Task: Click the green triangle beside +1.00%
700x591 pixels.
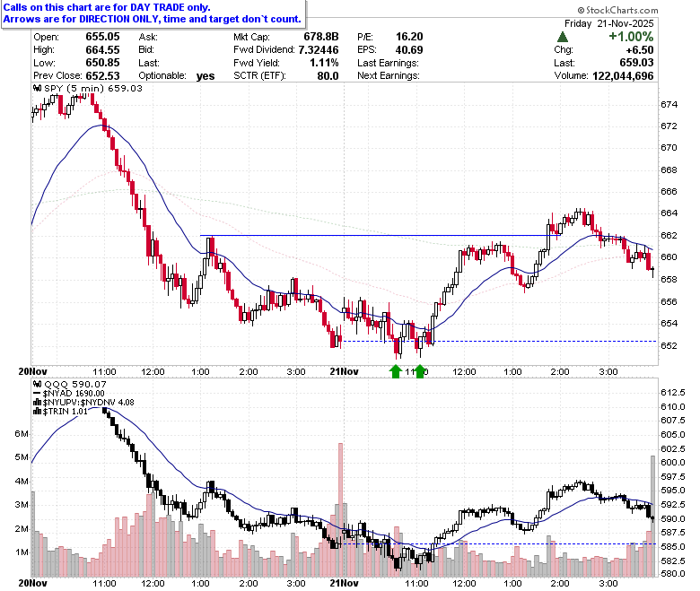Action: (563, 37)
